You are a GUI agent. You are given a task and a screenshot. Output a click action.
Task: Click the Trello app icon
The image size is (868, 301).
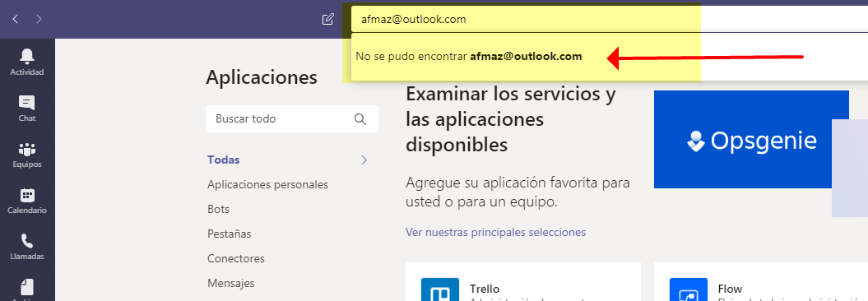440,289
